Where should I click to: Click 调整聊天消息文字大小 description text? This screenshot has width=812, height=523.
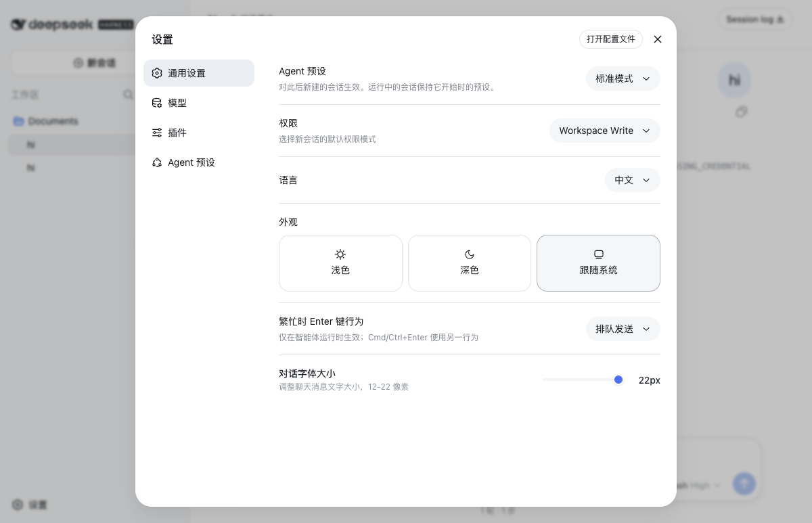pyautogui.click(x=344, y=387)
